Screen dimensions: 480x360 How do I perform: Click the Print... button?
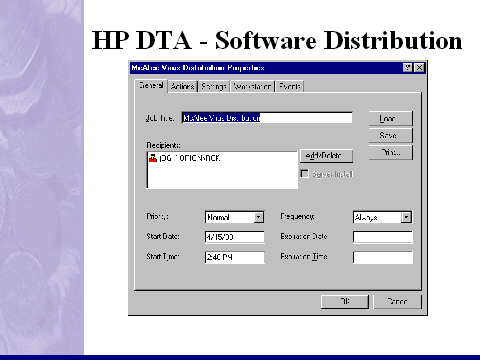click(391, 152)
